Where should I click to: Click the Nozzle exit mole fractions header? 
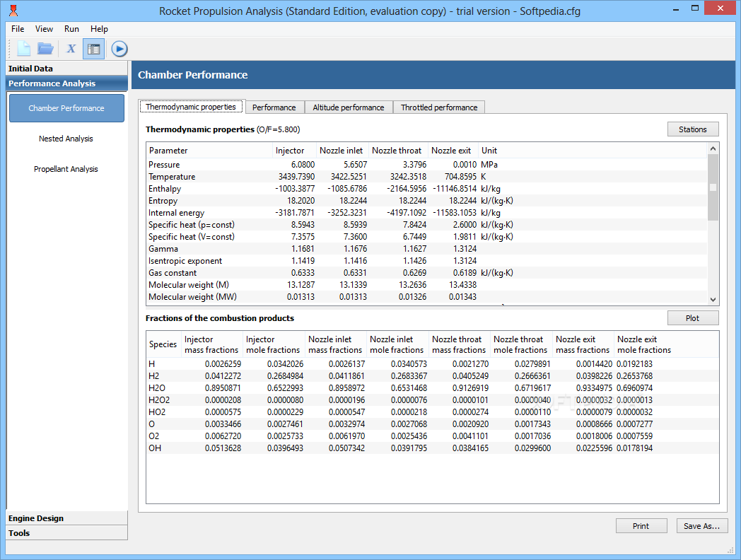(644, 344)
